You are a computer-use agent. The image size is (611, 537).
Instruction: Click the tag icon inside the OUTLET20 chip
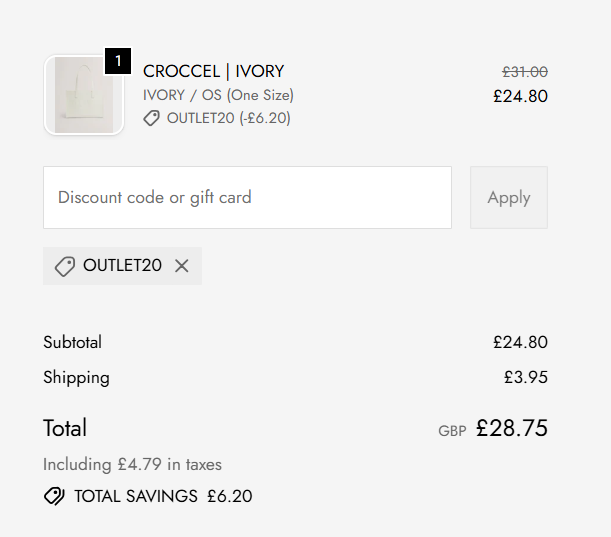point(65,266)
